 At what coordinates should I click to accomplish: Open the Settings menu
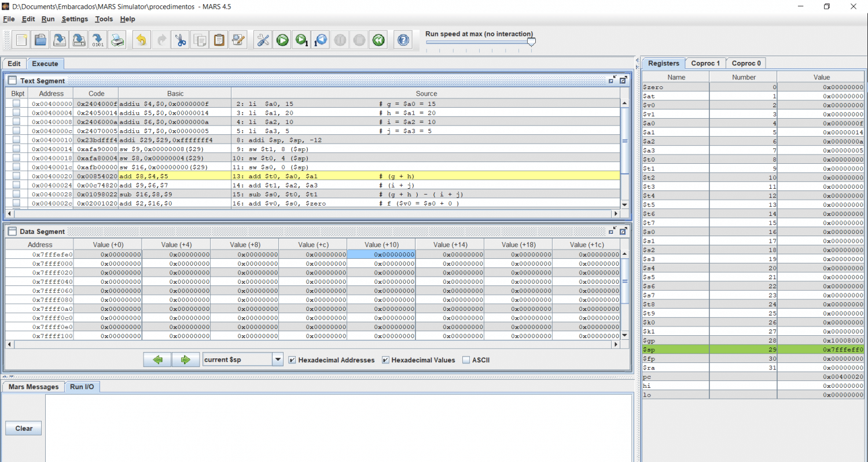pyautogui.click(x=75, y=19)
